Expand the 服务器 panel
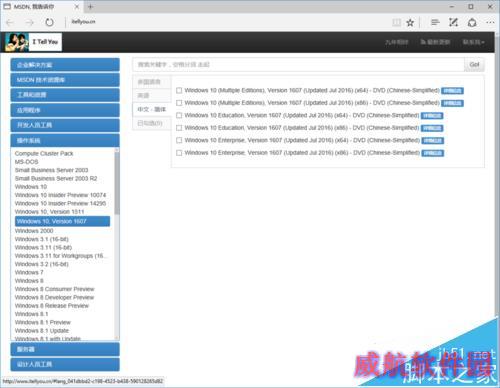The height and width of the screenshot is (388, 500). coord(65,349)
